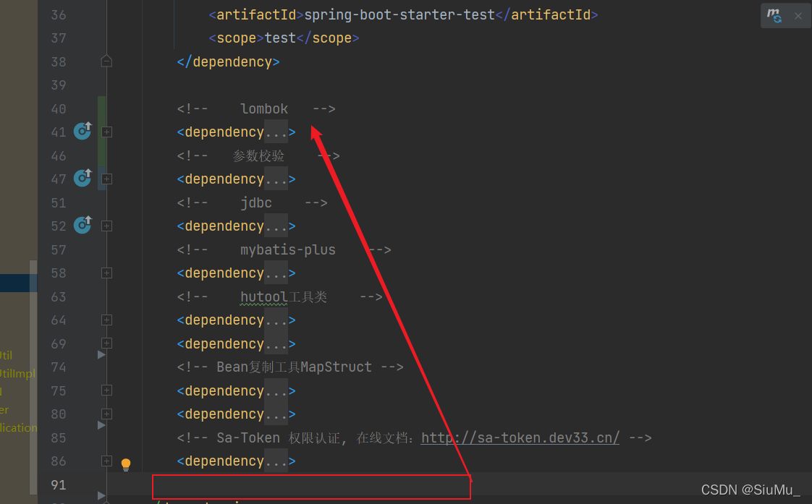Screen dimensions: 812x504
Task: Expand the folded dependency on line 58
Action: pyautogui.click(x=106, y=273)
